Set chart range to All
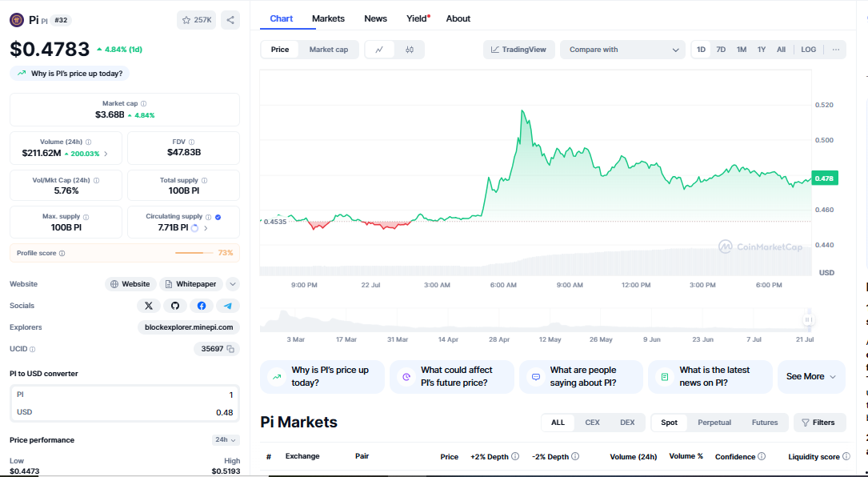The width and height of the screenshot is (868, 477). click(x=781, y=50)
